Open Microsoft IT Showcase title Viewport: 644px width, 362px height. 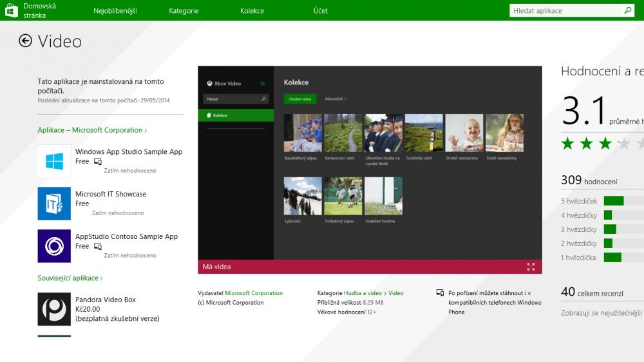coord(111,194)
